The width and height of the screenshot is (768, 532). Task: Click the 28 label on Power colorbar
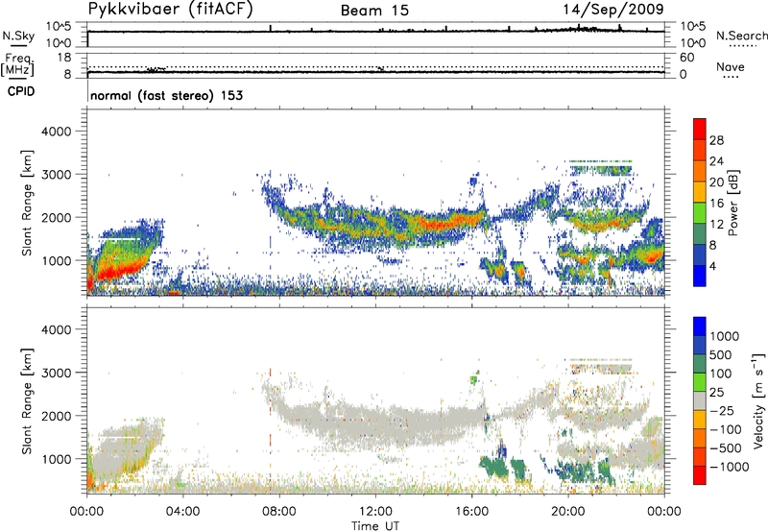[716, 140]
